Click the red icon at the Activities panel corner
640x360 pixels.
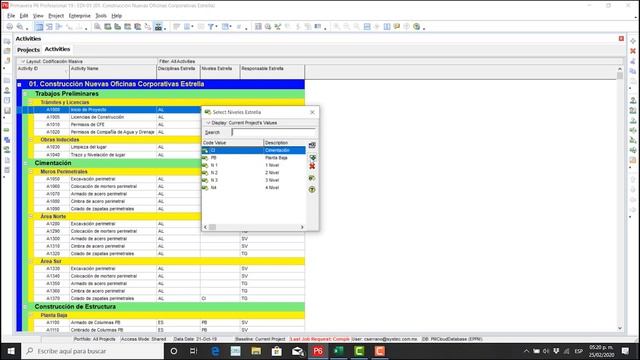[x=621, y=38]
